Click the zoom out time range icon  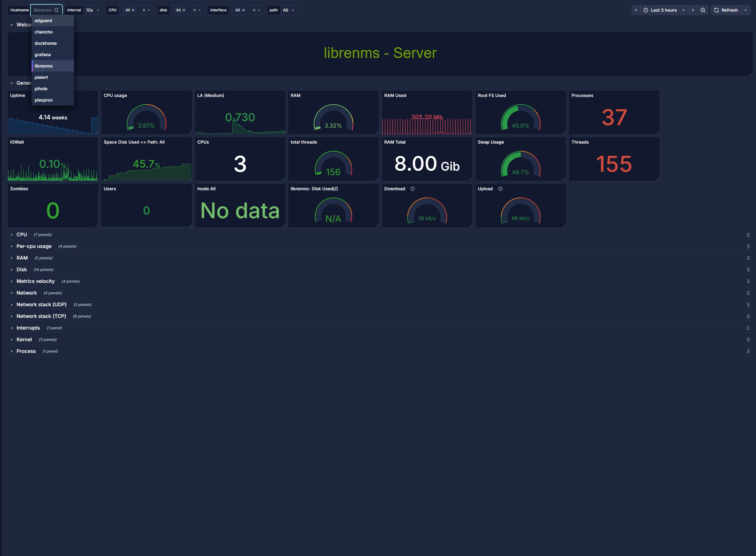[703, 10]
